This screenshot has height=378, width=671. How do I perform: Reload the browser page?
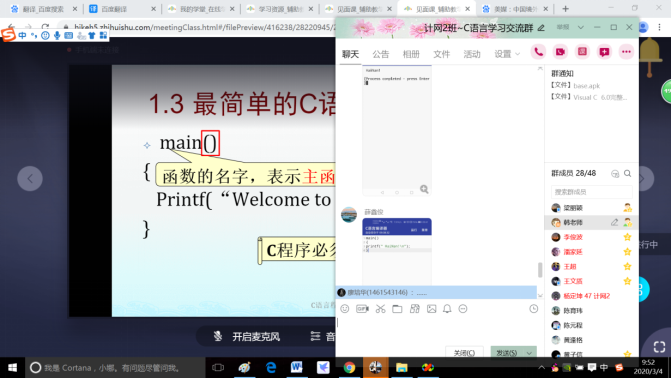point(45,27)
